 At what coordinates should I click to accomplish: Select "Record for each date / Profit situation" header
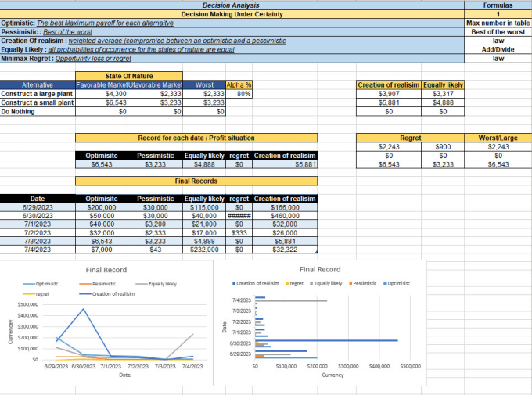[196, 138]
